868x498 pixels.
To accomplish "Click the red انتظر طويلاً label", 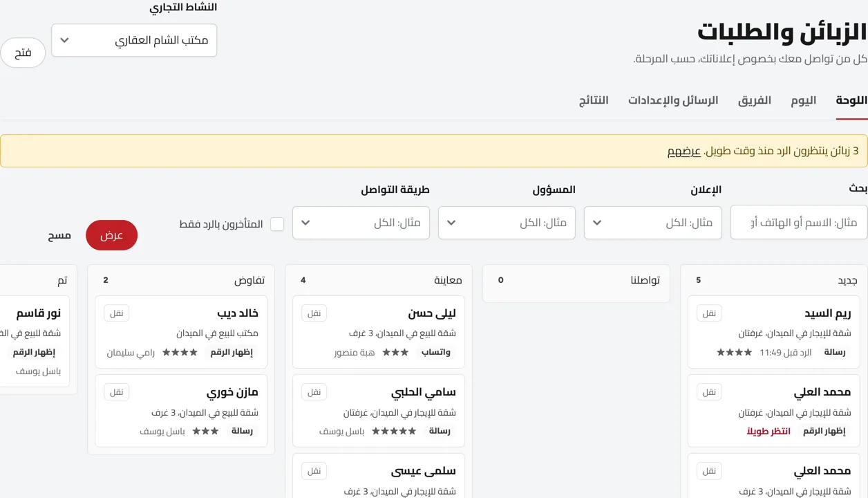I will pos(768,431).
